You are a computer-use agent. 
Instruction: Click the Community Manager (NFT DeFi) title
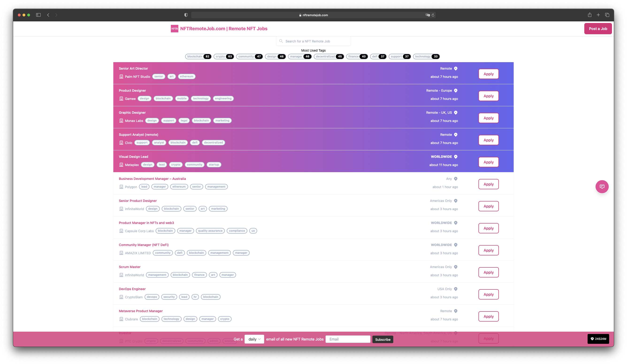(144, 245)
